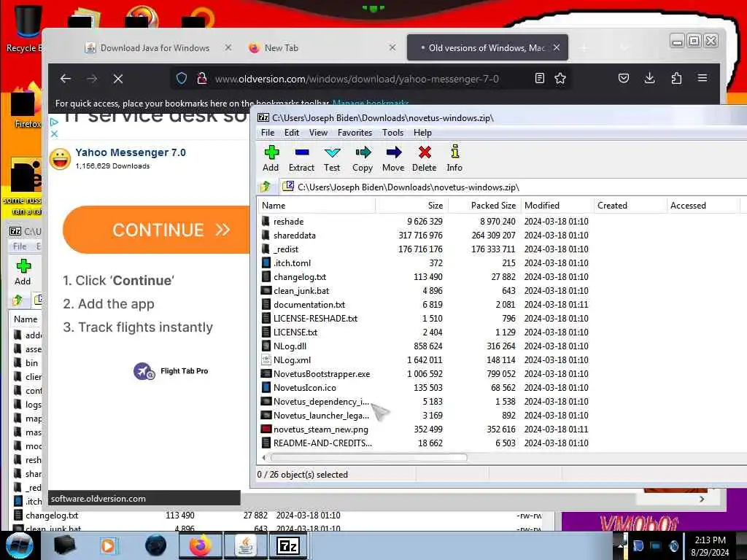Close the Old versions of Windows tab
The width and height of the screenshot is (747, 560).
(557, 47)
